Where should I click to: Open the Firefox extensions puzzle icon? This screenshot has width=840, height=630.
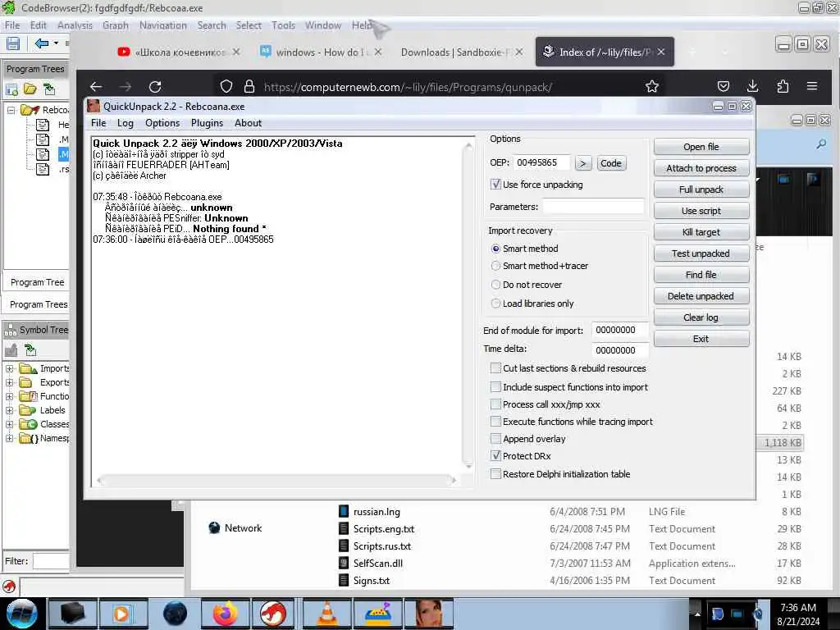click(783, 86)
